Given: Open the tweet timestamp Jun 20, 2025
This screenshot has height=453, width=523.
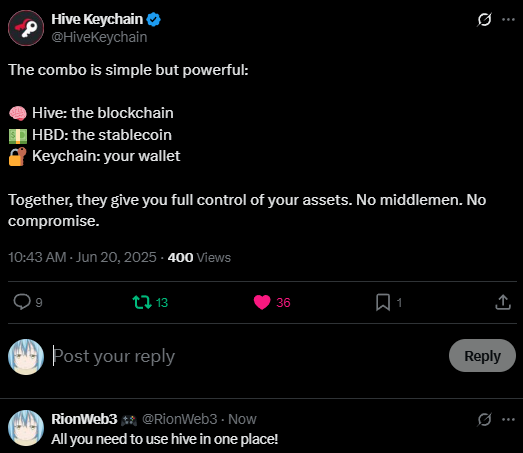Looking at the screenshot, I should coord(82,258).
